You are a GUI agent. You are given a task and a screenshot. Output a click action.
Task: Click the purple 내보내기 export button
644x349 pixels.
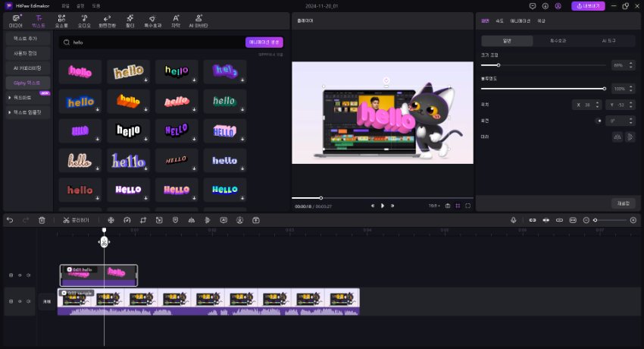pyautogui.click(x=589, y=6)
